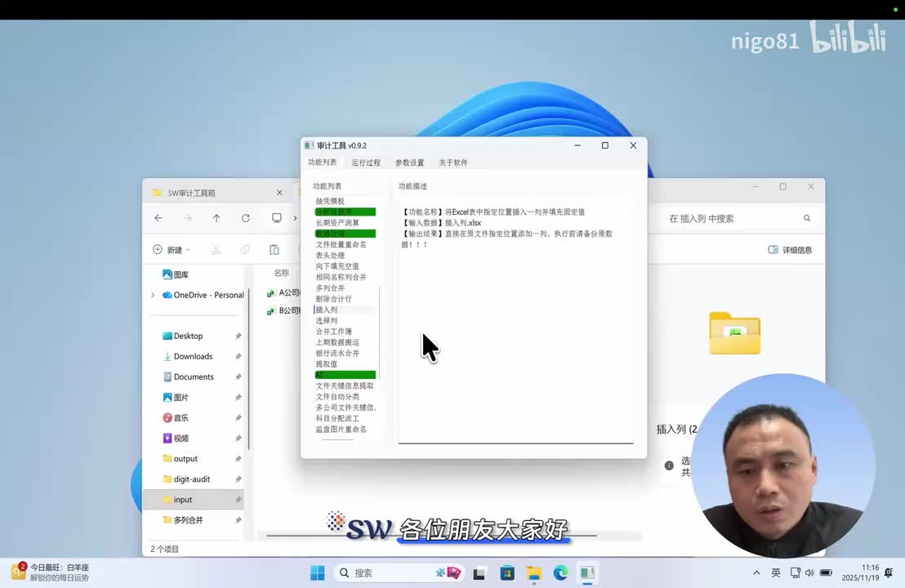905x588 pixels.
Task: Select 文件批量重命名 in the function list
Action: [x=341, y=245]
